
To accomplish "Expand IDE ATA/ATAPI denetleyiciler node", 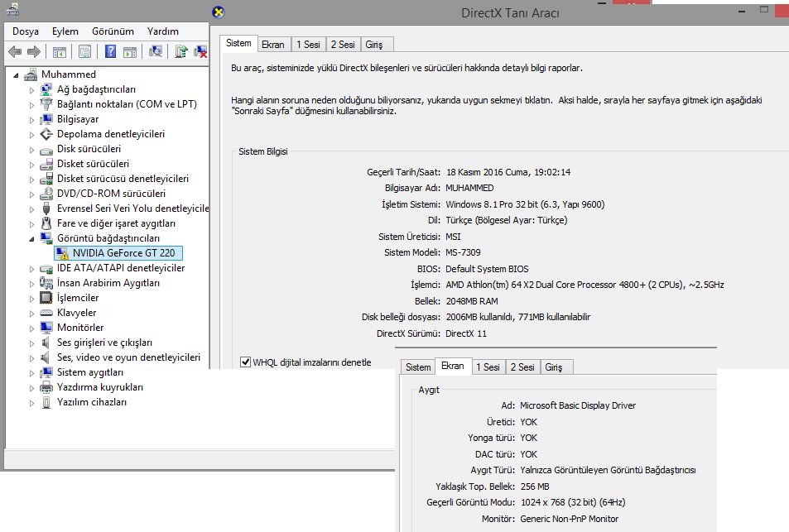I will [x=31, y=269].
